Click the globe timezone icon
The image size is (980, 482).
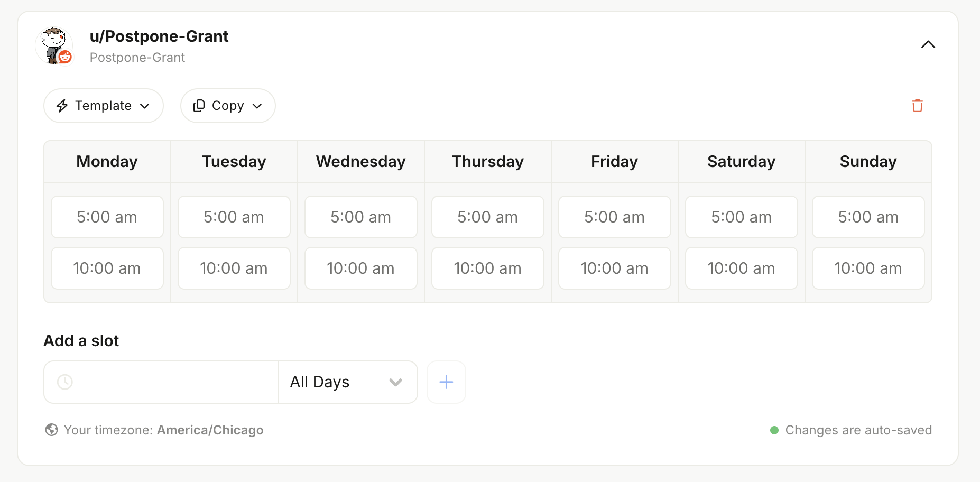coord(51,430)
